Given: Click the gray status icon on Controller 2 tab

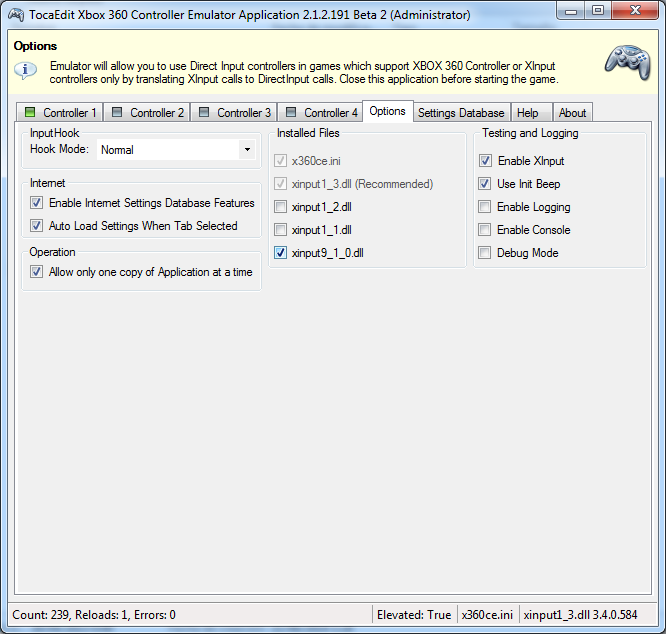Looking at the screenshot, I should coord(117,112).
